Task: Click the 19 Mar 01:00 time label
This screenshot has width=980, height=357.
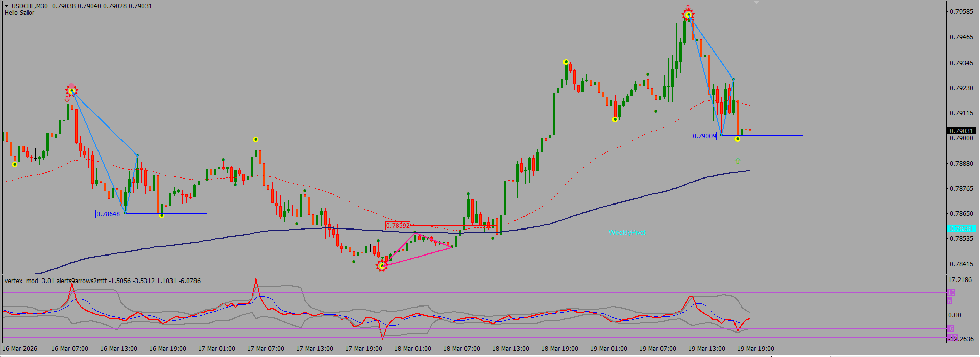Action: [x=608, y=349]
